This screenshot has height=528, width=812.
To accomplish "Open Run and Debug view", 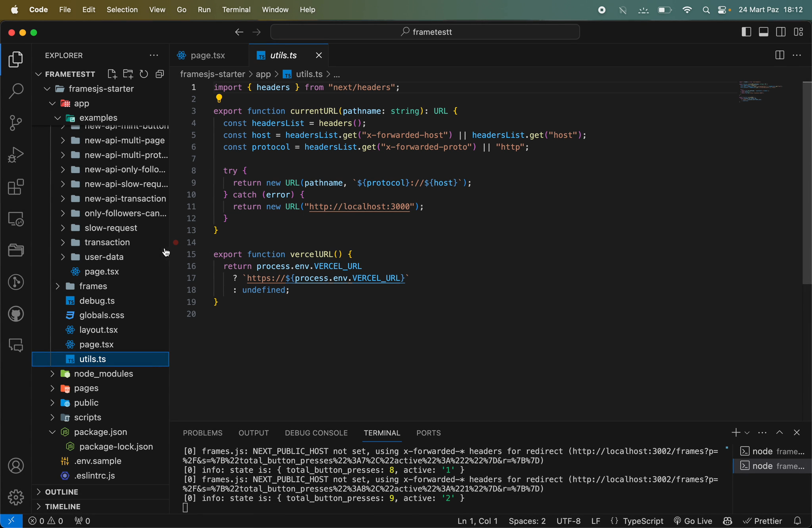I will (x=16, y=155).
